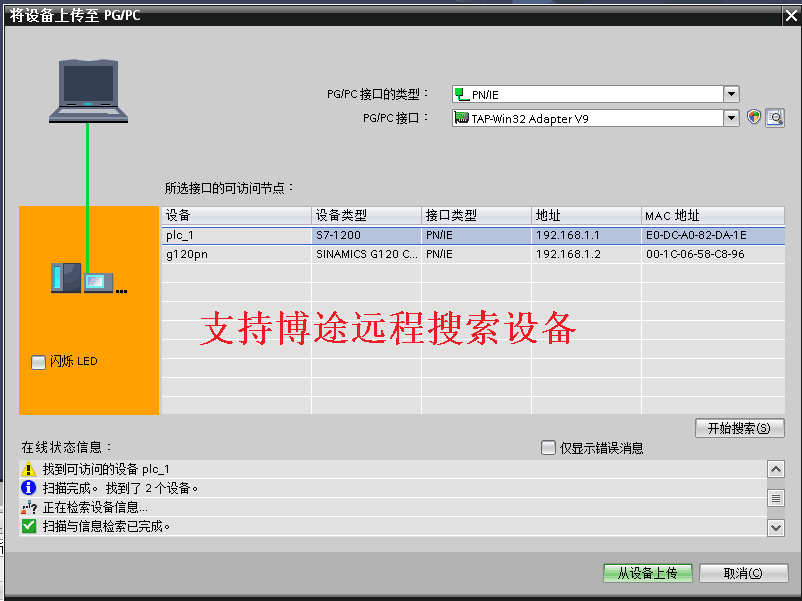The width and height of the screenshot is (802, 601).
Task: Click the magnifier icon beside the PG/PC interface
Action: [x=775, y=117]
